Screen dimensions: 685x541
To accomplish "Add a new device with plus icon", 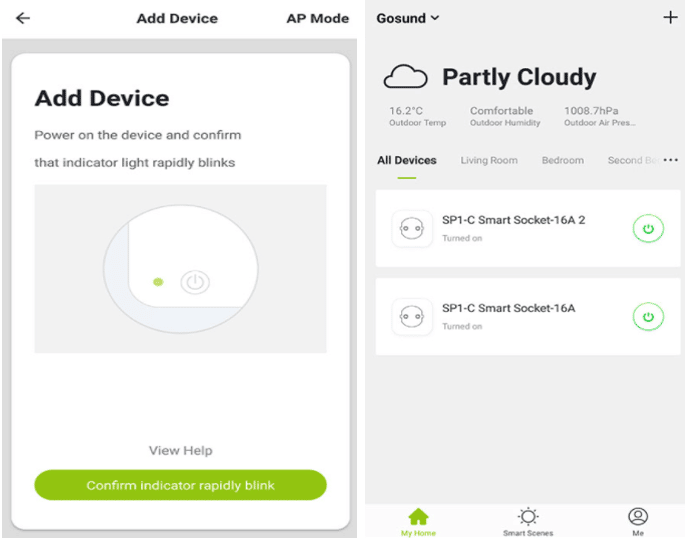I will click(670, 17).
